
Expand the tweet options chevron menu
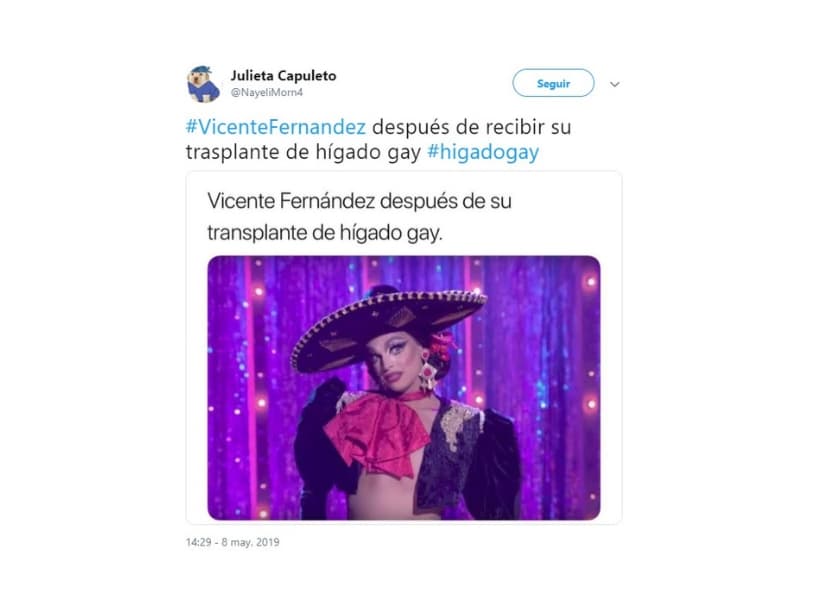615,84
